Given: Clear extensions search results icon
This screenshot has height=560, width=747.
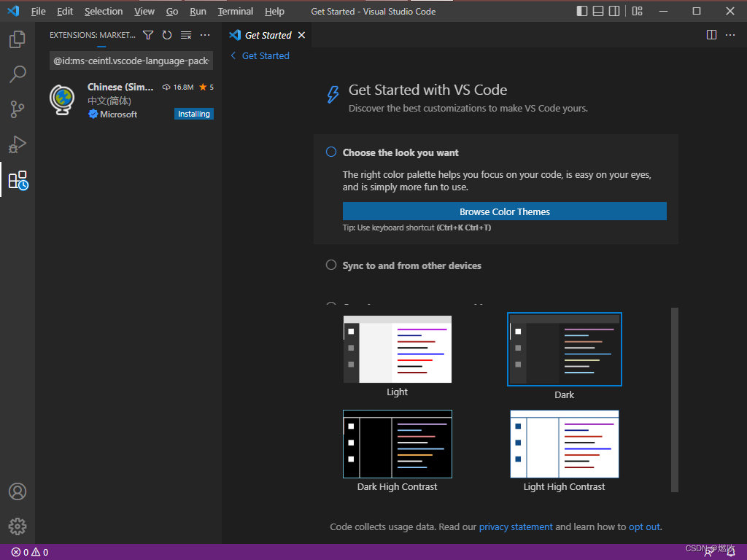Looking at the screenshot, I should tap(186, 35).
